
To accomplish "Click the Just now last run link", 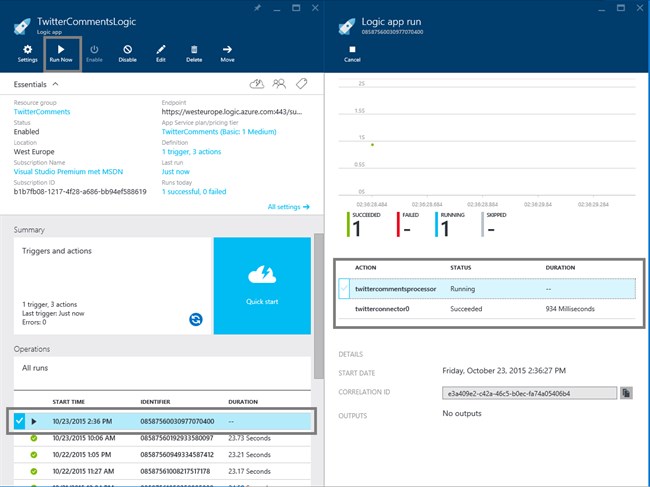I will pyautogui.click(x=175, y=172).
